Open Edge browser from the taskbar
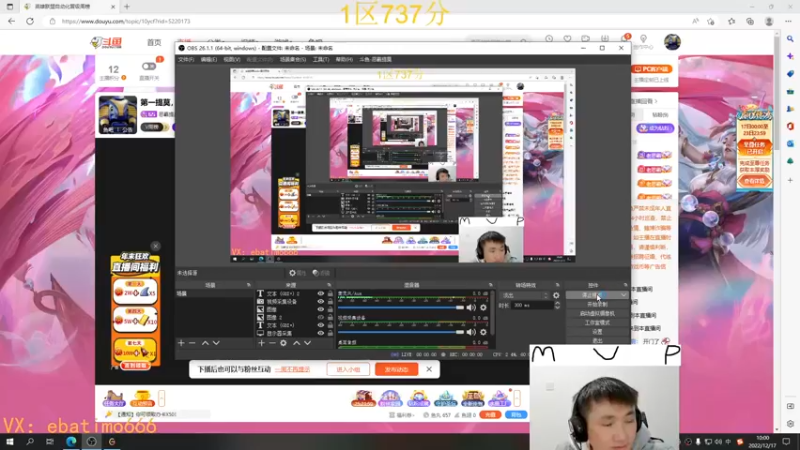This screenshot has width=800, height=450. pyautogui.click(x=71, y=441)
